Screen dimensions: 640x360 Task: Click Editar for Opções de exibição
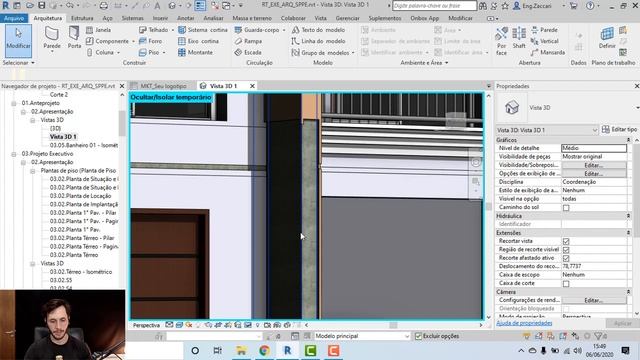pos(594,174)
